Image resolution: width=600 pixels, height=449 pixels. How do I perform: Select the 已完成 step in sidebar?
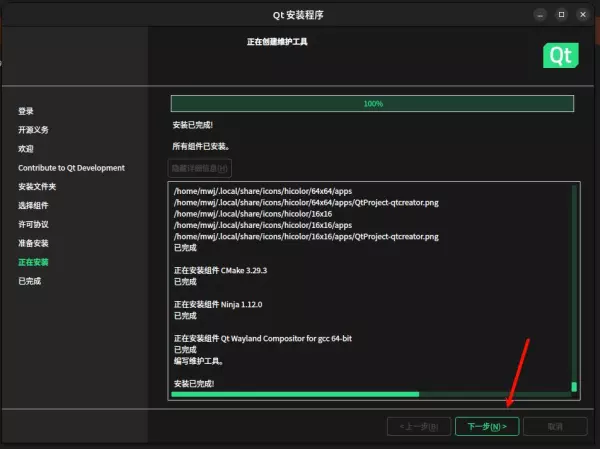click(29, 281)
